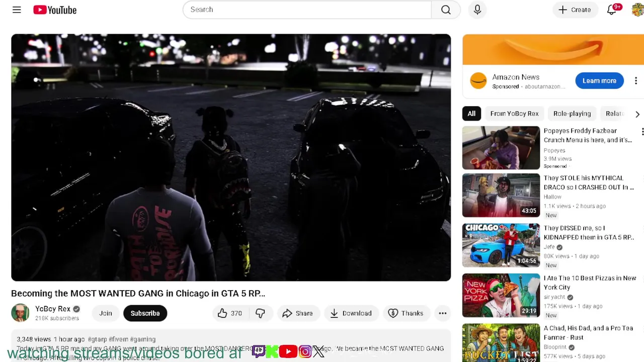Open YoBoy Rex channel avatar

[x=20, y=313]
